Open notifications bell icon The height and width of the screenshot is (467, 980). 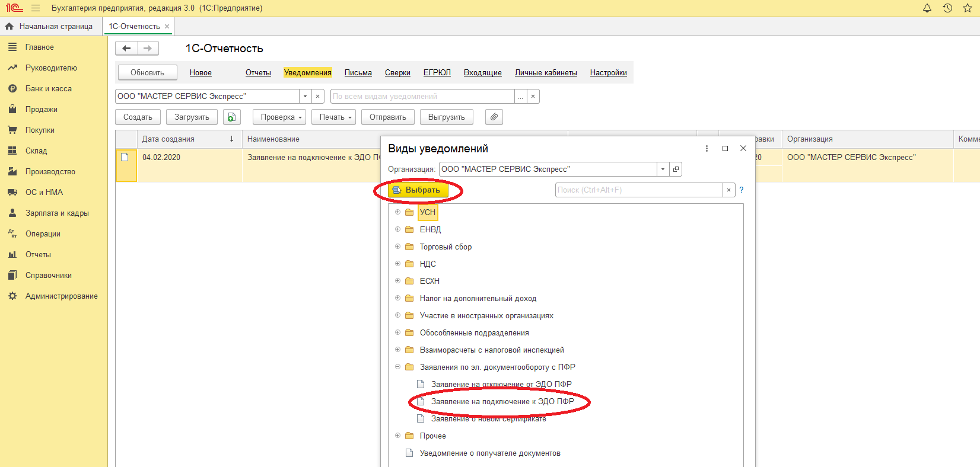click(x=927, y=8)
